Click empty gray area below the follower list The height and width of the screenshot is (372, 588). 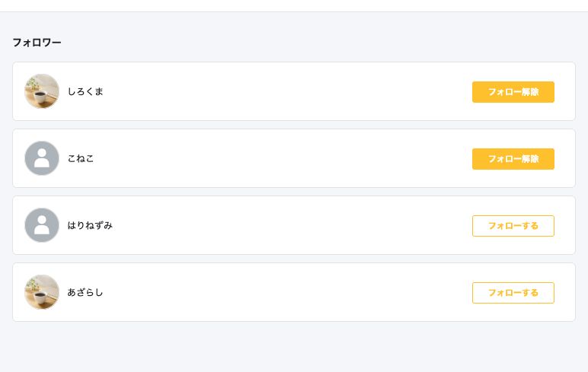[294, 347]
